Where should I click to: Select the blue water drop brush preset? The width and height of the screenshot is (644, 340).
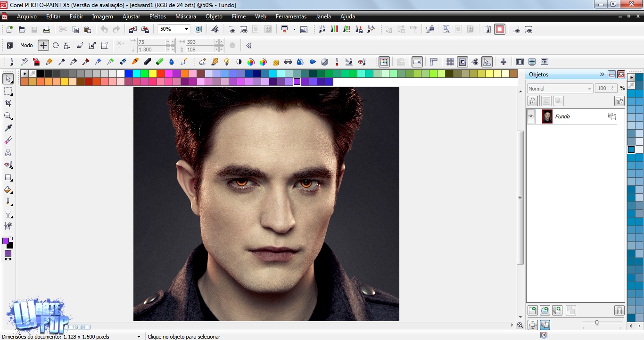(172, 62)
